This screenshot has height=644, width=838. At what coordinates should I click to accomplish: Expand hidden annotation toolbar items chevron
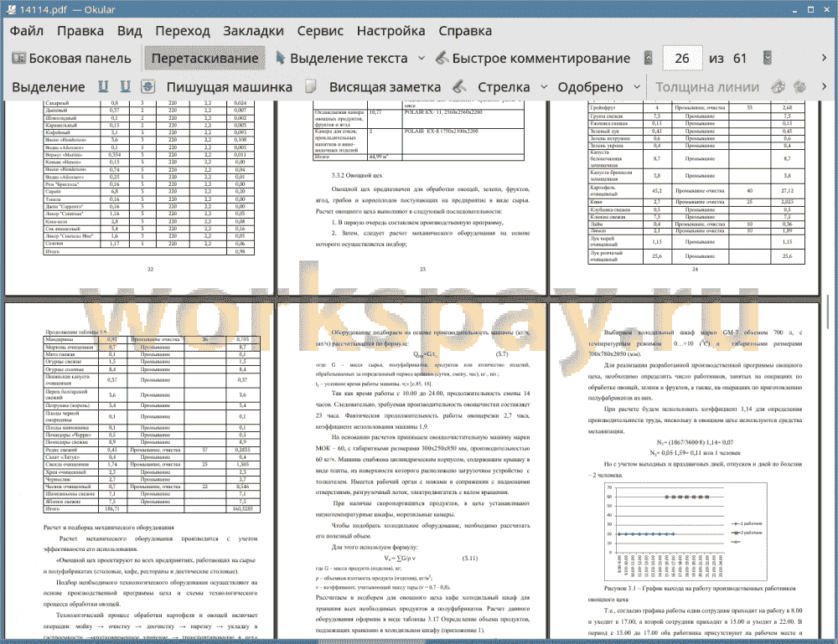pyautogui.click(x=824, y=86)
